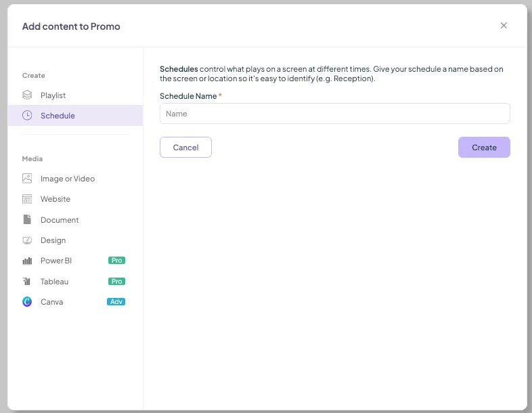Close the Add content dialog
Viewport: 532px width, 413px height.
(504, 26)
